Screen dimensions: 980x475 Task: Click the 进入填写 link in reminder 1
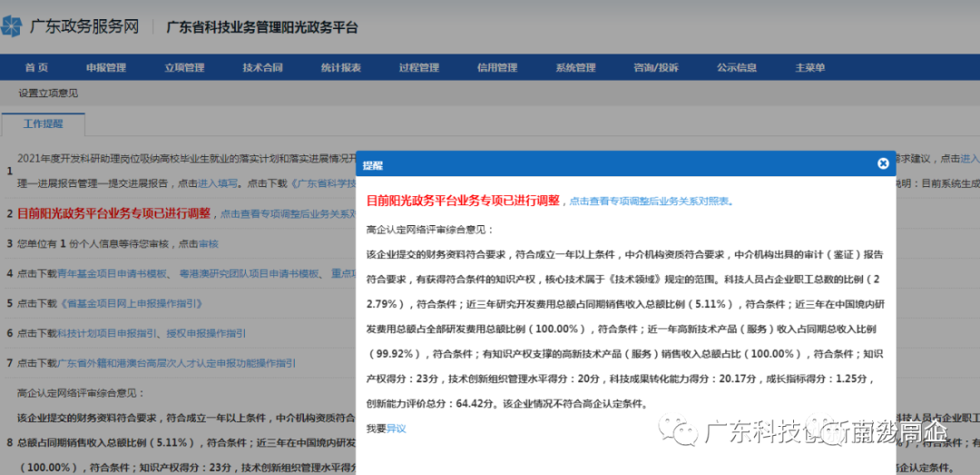pyautogui.click(x=218, y=183)
